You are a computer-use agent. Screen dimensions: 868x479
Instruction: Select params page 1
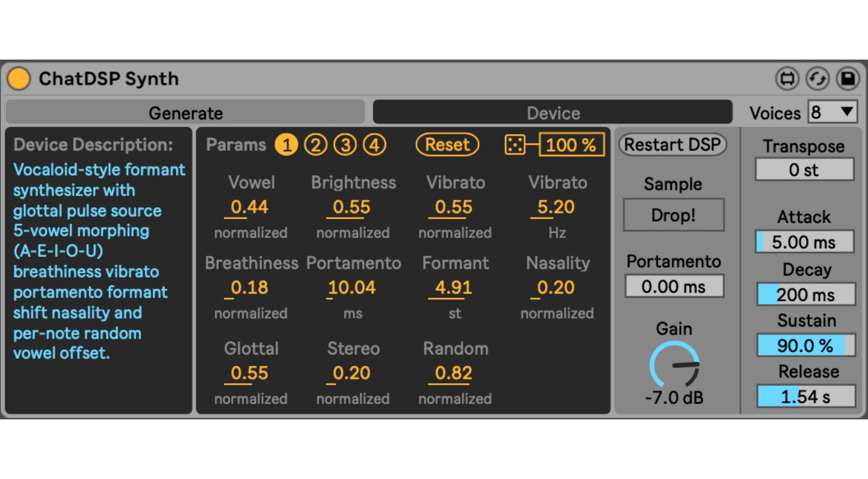pyautogui.click(x=286, y=145)
